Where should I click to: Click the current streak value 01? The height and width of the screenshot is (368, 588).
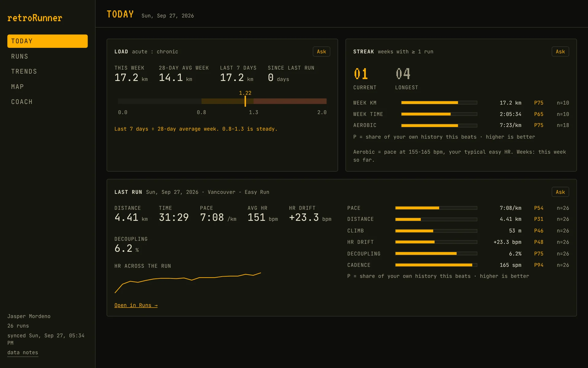click(x=361, y=74)
